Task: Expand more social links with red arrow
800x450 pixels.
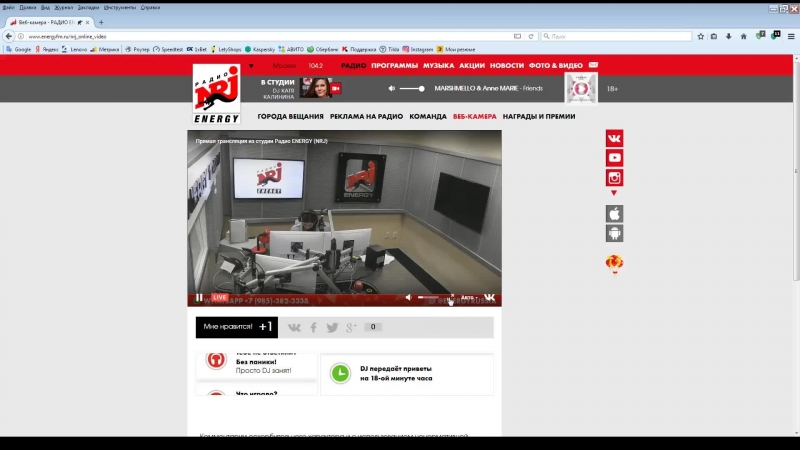Action: pyautogui.click(x=614, y=193)
